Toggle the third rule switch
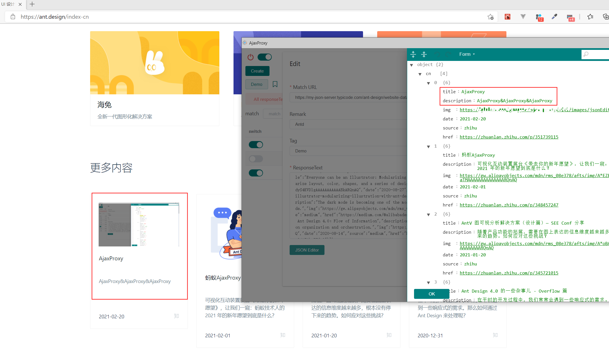609x364 pixels. coord(256,173)
